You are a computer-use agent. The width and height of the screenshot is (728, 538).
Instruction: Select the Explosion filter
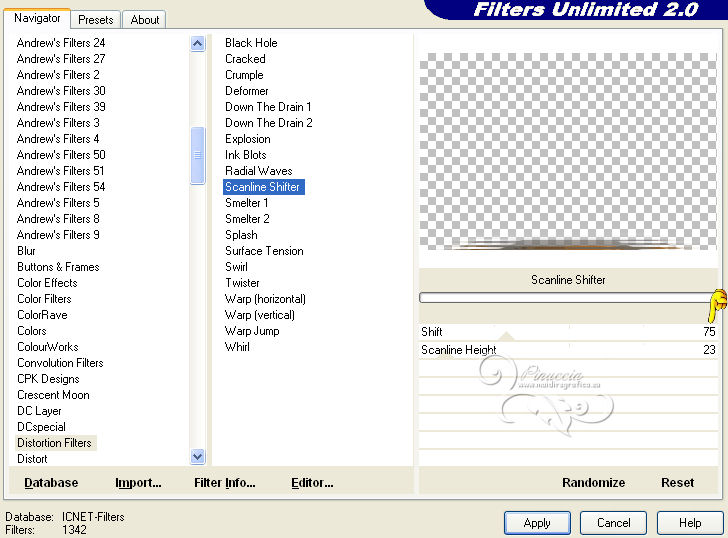tap(247, 139)
